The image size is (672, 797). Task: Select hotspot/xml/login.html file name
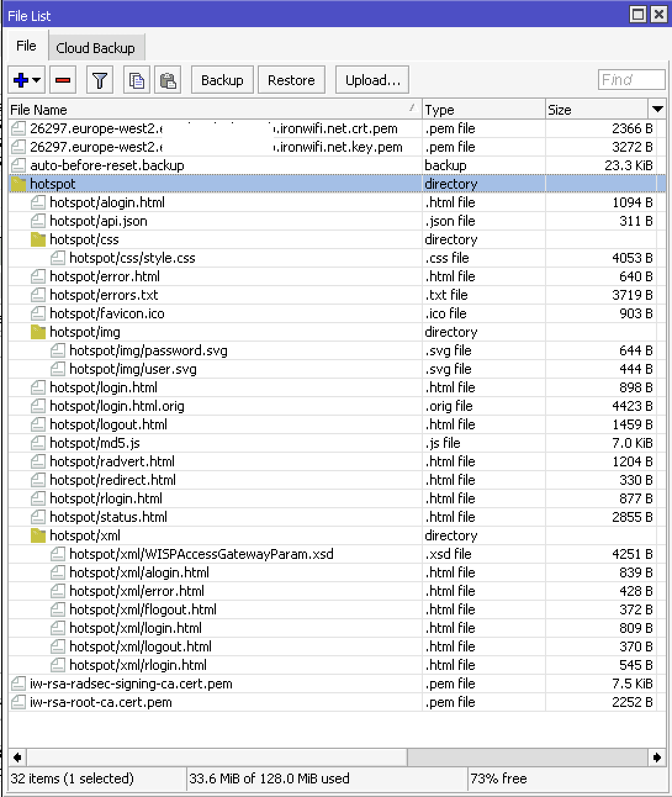[136, 628]
